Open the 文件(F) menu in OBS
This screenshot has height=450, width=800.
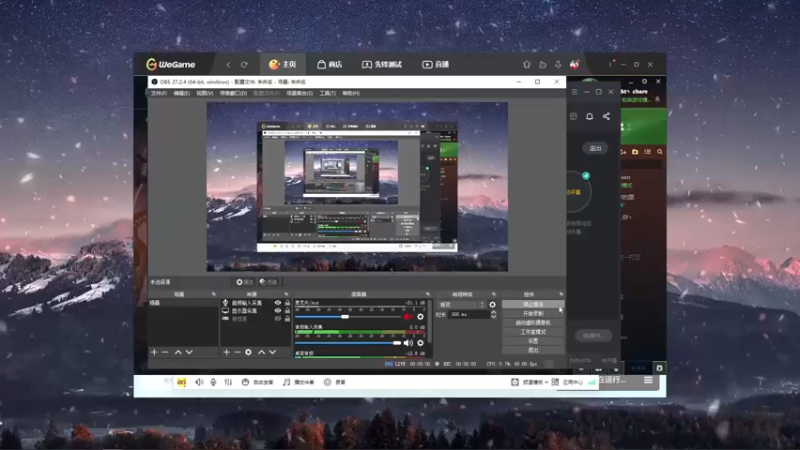point(159,93)
